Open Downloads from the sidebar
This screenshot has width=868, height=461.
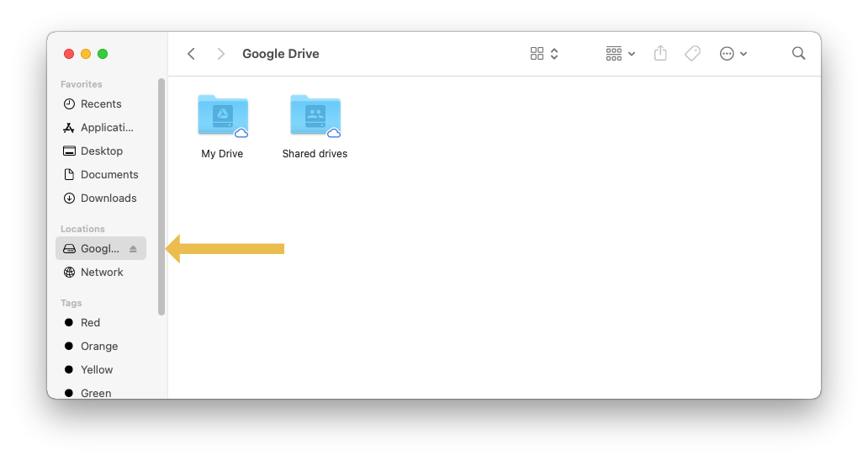click(108, 199)
